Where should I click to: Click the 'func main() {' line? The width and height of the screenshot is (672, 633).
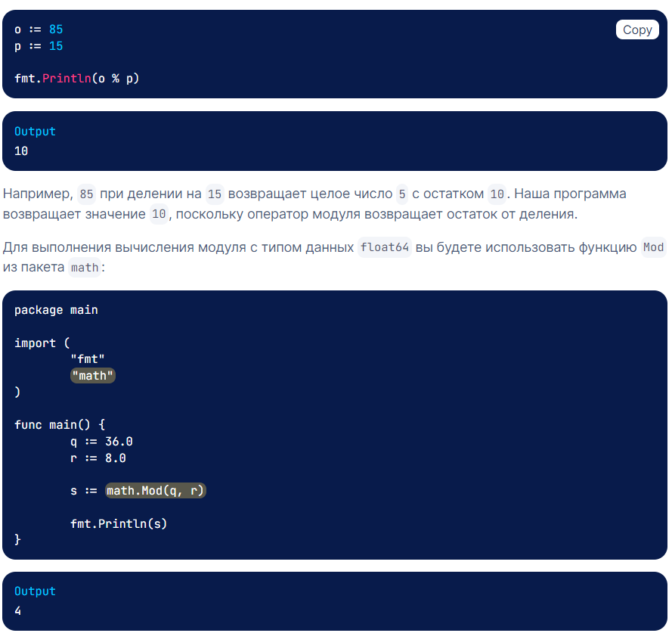coord(59,424)
